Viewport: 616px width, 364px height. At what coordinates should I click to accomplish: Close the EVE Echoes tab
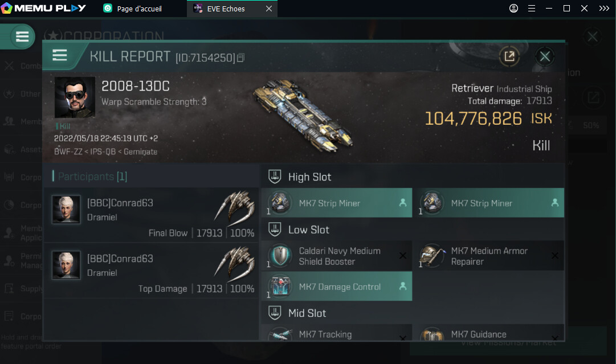pyautogui.click(x=269, y=9)
